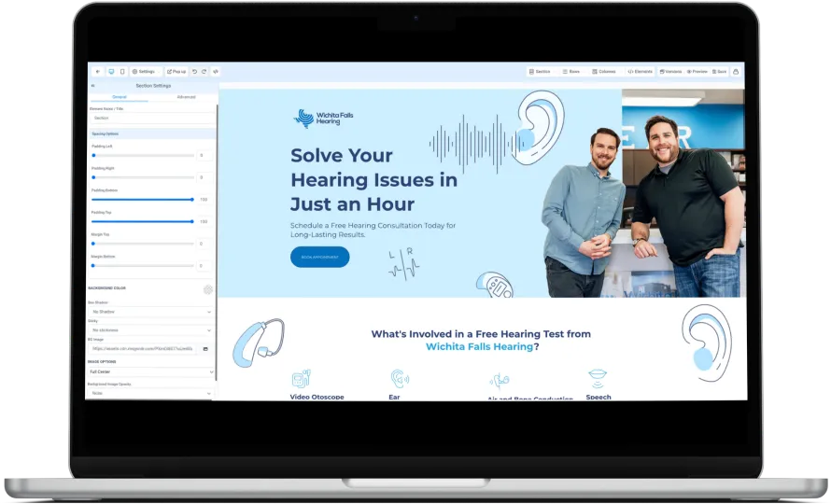Click the Padding Top value box
The height and width of the screenshot is (504, 831).
204,221
